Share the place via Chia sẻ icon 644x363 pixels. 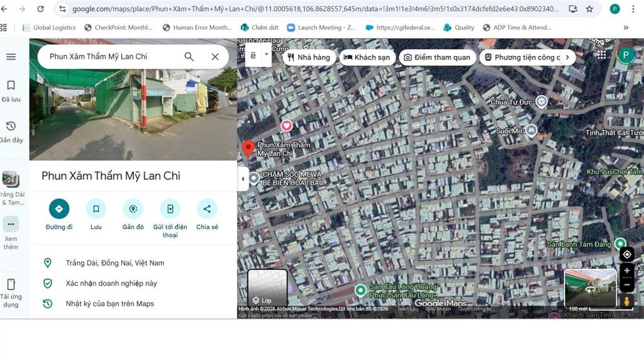point(207,209)
